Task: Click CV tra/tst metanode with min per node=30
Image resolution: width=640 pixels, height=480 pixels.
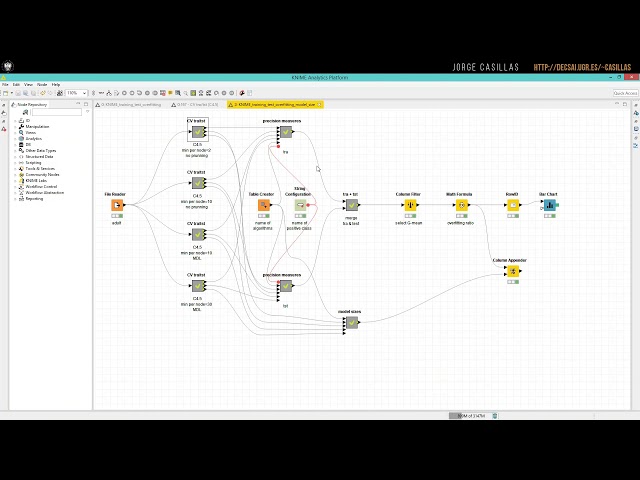Action: pyautogui.click(x=198, y=286)
